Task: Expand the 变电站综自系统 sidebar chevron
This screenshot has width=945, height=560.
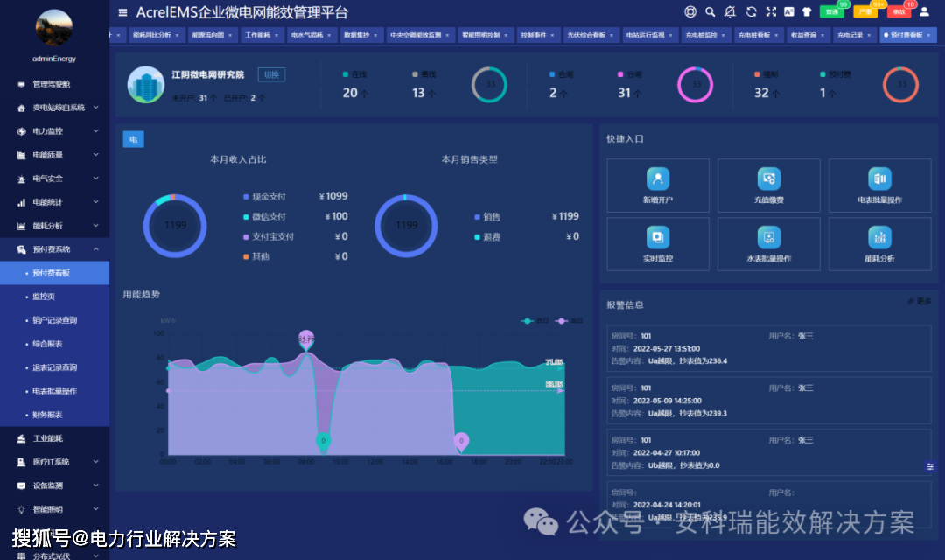Action: (x=96, y=108)
